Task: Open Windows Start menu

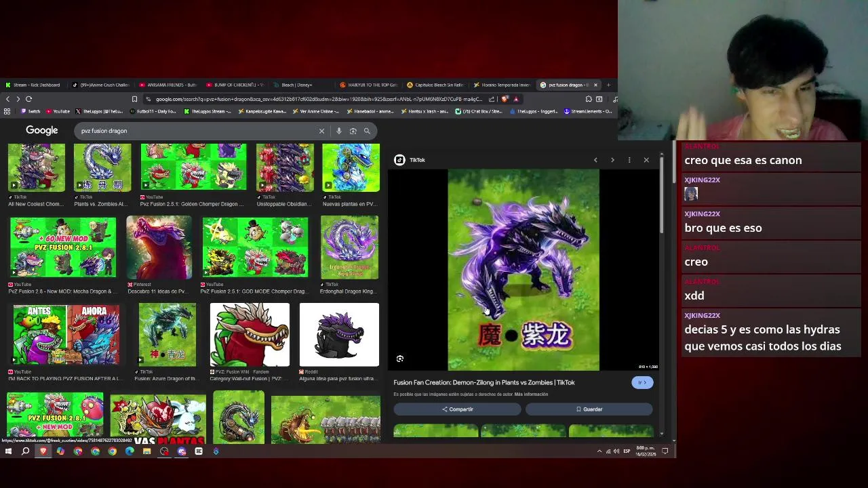Action: pyautogui.click(x=8, y=451)
